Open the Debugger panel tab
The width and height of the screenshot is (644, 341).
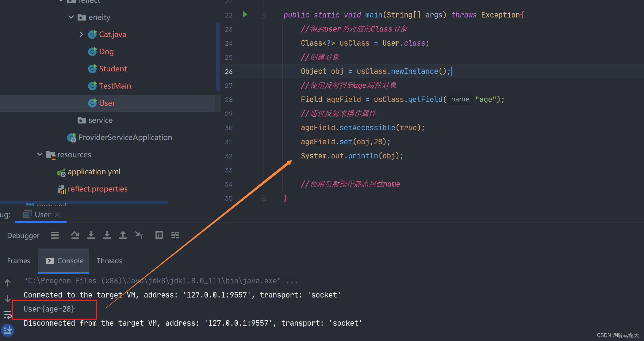pos(23,236)
